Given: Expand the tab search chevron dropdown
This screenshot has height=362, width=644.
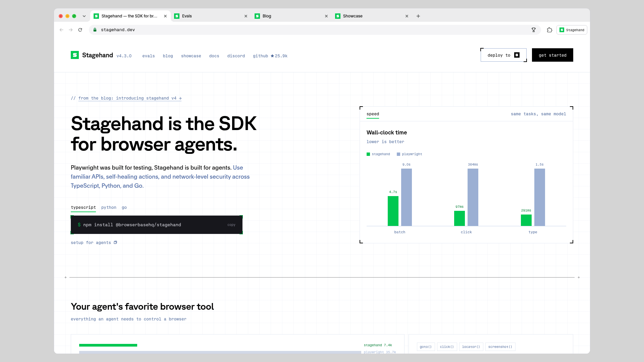Looking at the screenshot, I should click(x=84, y=16).
